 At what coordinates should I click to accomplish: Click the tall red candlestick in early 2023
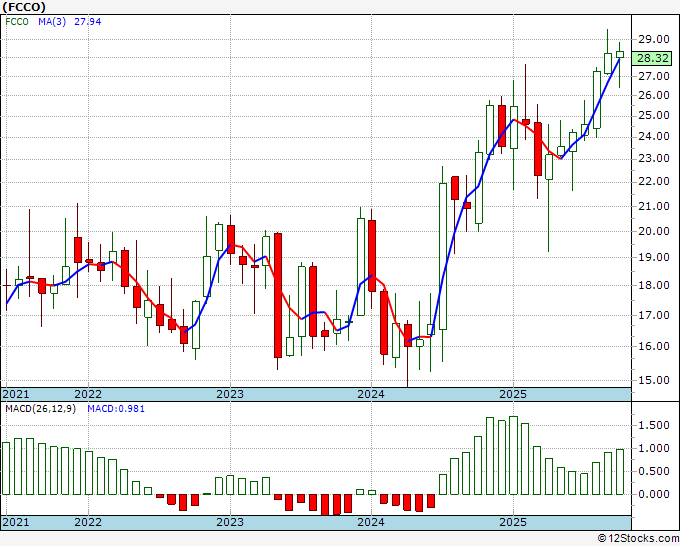(x=278, y=295)
